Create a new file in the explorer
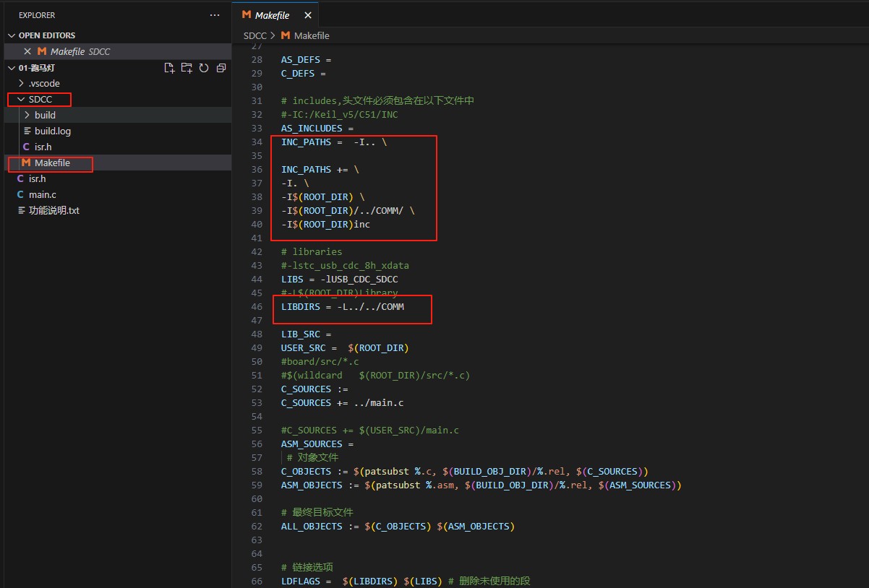This screenshot has width=869, height=588. tap(169, 68)
